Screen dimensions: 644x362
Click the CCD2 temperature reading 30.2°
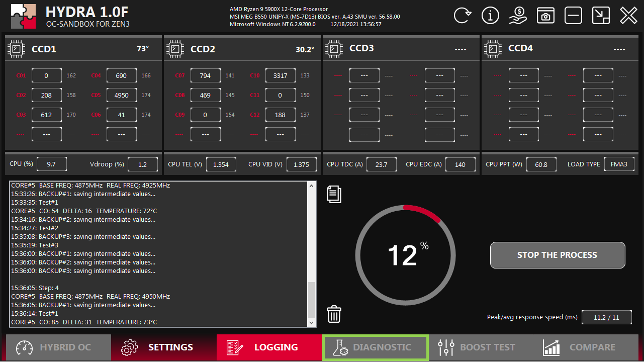[x=305, y=49]
